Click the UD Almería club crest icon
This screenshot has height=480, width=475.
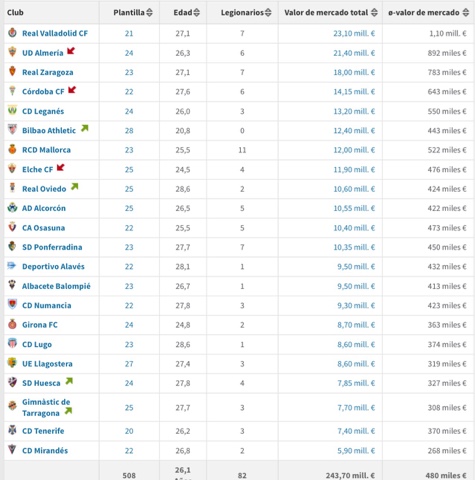(12, 52)
